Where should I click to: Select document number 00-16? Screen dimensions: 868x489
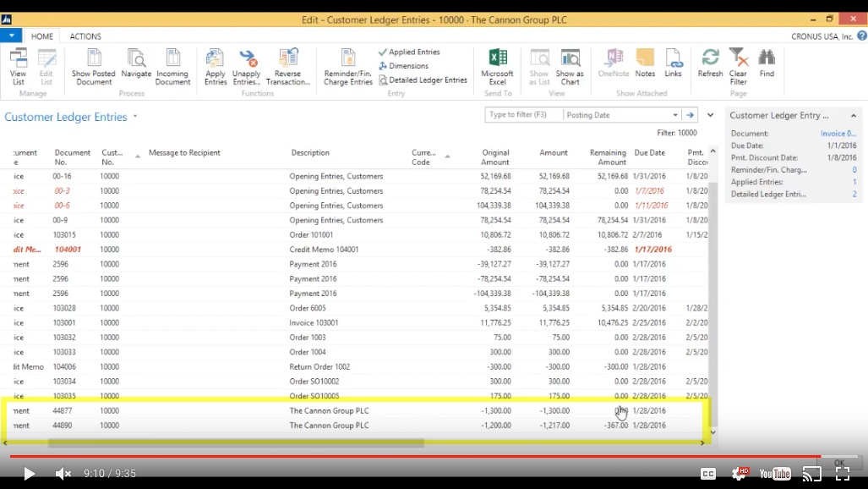[62, 176]
